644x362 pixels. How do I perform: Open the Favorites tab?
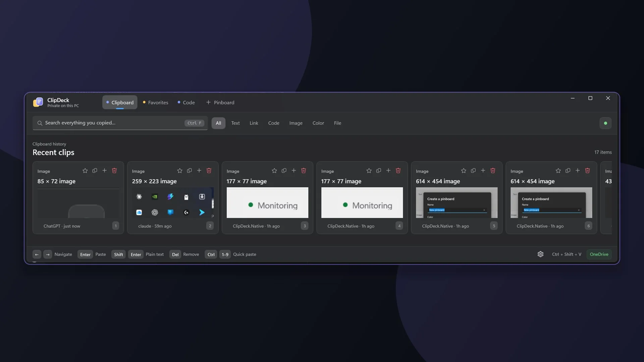(156, 103)
